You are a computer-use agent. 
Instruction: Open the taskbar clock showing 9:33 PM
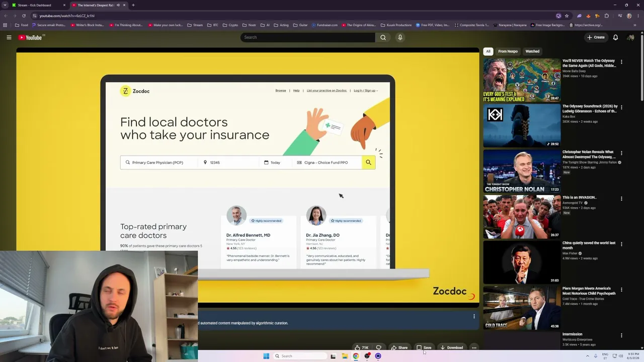click(x=633, y=356)
